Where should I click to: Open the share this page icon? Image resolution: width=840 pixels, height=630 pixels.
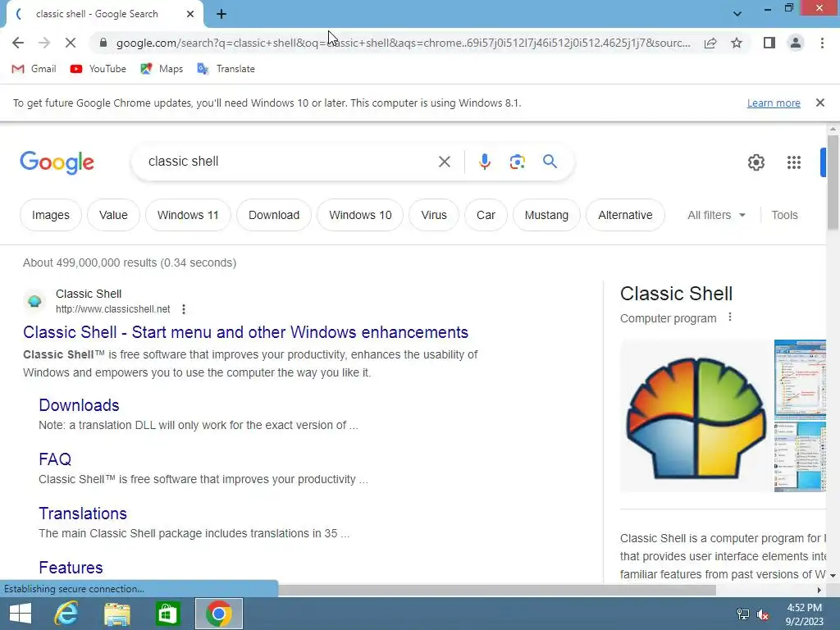click(710, 43)
